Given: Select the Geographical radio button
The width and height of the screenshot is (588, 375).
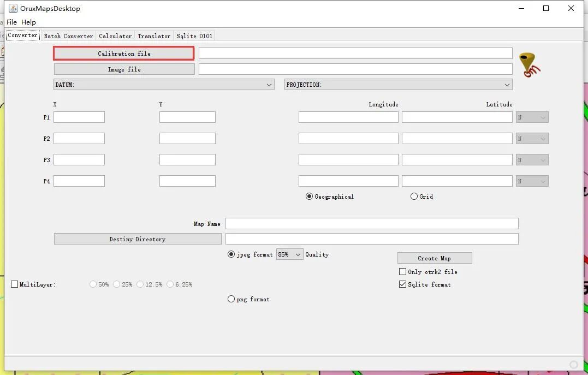Looking at the screenshot, I should (309, 197).
